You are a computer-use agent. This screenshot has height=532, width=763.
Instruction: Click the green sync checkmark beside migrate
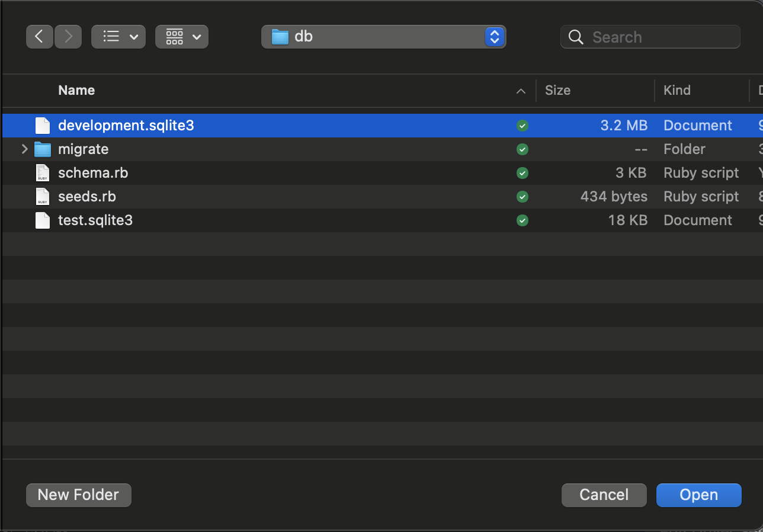click(522, 149)
